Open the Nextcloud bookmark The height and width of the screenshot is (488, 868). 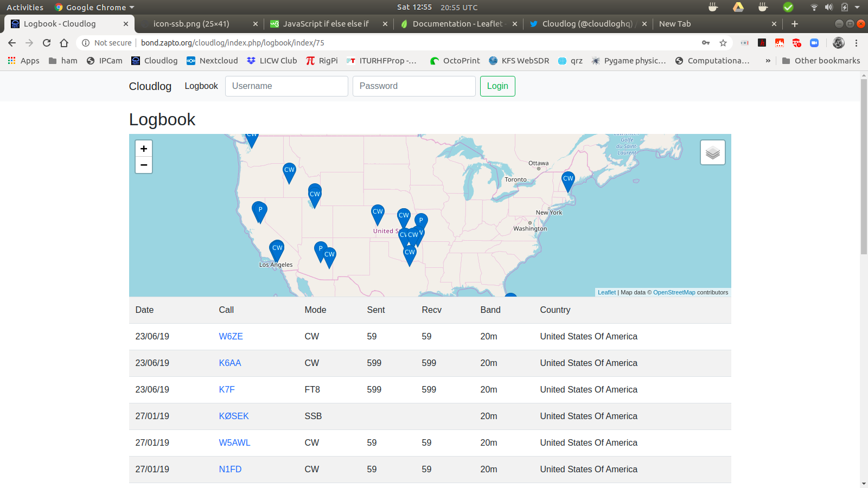(212, 61)
